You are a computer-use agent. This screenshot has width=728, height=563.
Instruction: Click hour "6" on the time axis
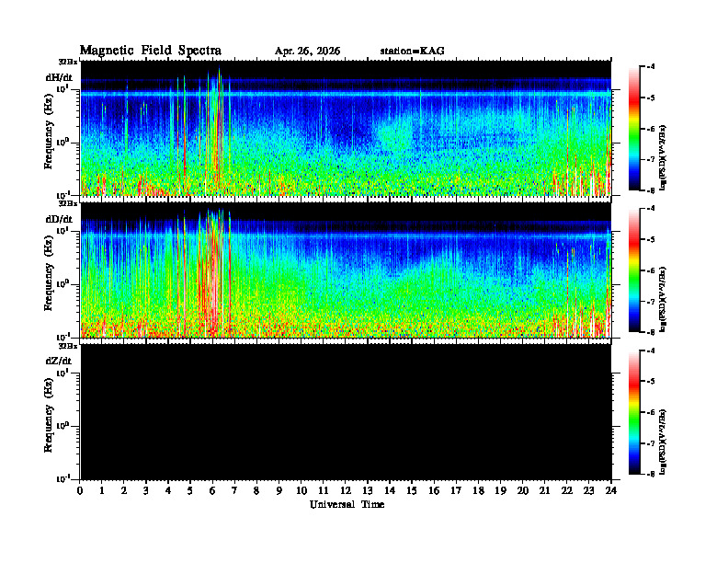(212, 490)
